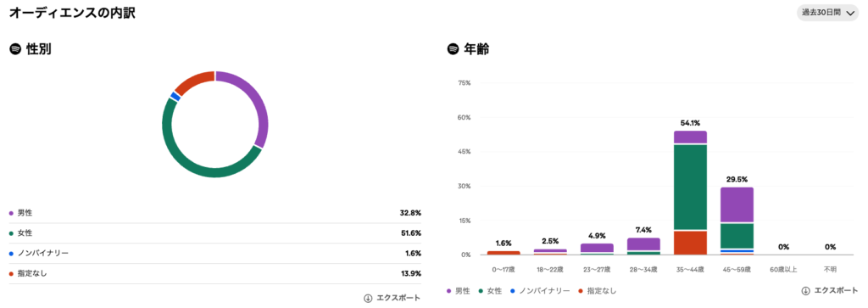Toggle 男性 in the age chart legend
Image resolution: width=868 pixels, height=308 pixels.
click(x=459, y=291)
